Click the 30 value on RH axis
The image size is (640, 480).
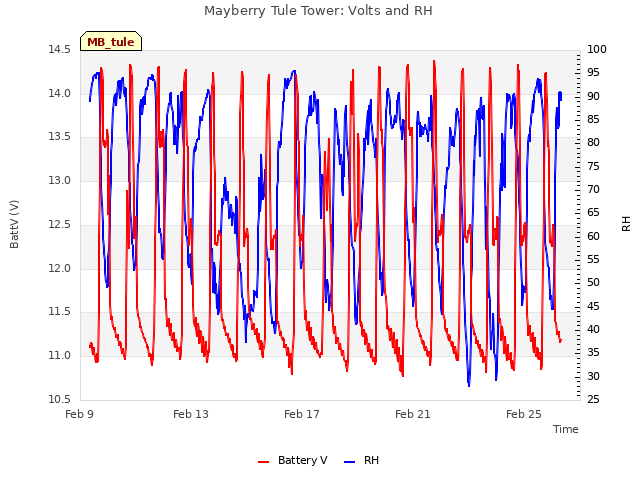(593, 376)
